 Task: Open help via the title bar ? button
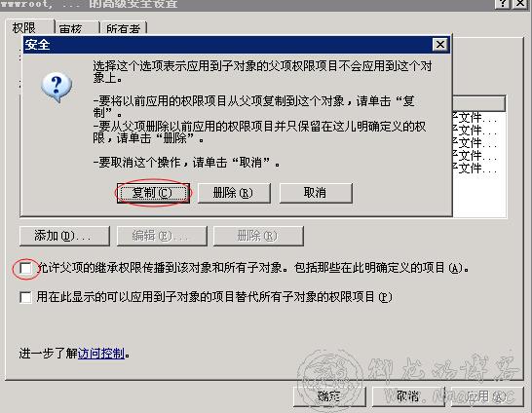click(x=505, y=4)
